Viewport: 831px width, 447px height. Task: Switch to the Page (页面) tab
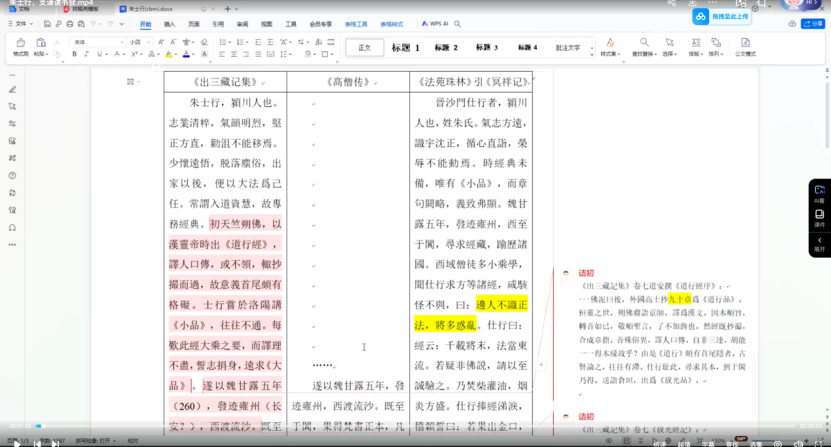click(194, 24)
